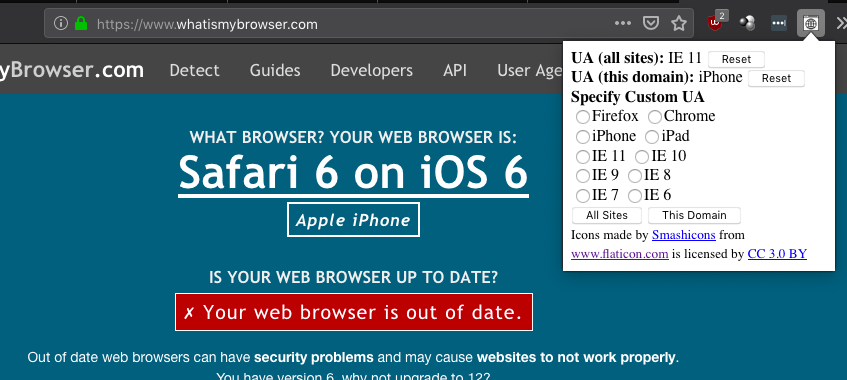Open the page actions three-dot menu
The height and width of the screenshot is (380, 847).
coord(623,23)
